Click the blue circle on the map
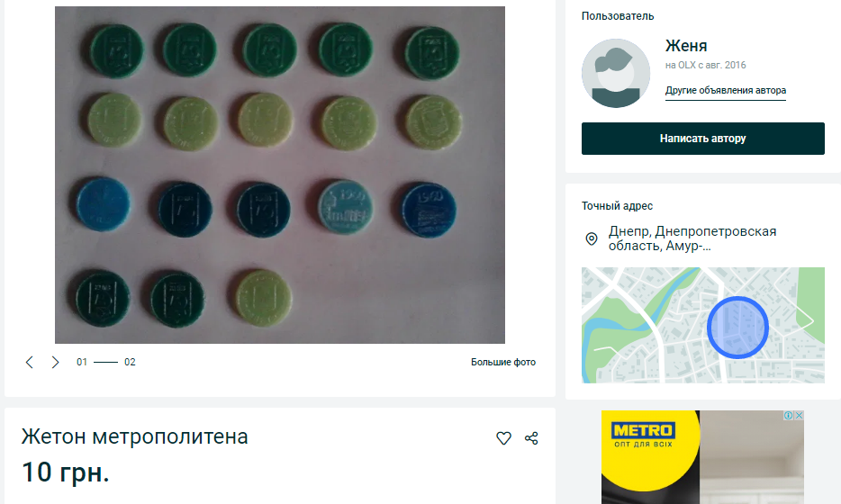Screen dimensions: 841x504 click(737, 327)
